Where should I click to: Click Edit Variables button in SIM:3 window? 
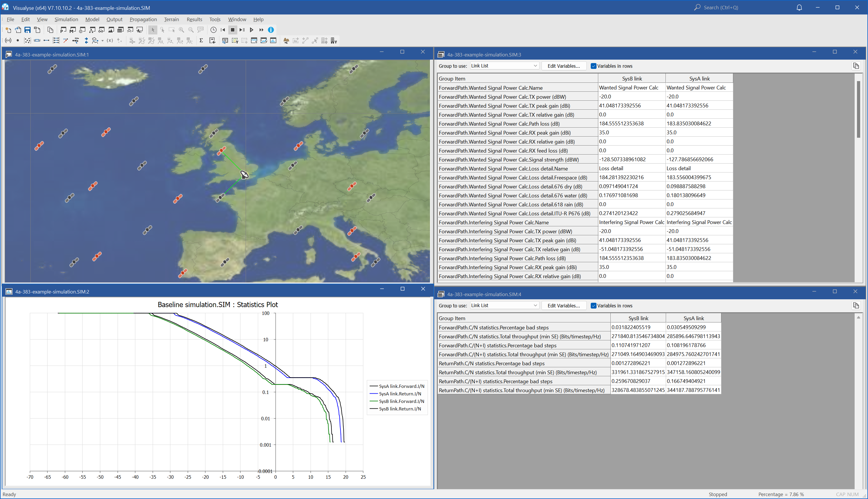[x=564, y=66]
